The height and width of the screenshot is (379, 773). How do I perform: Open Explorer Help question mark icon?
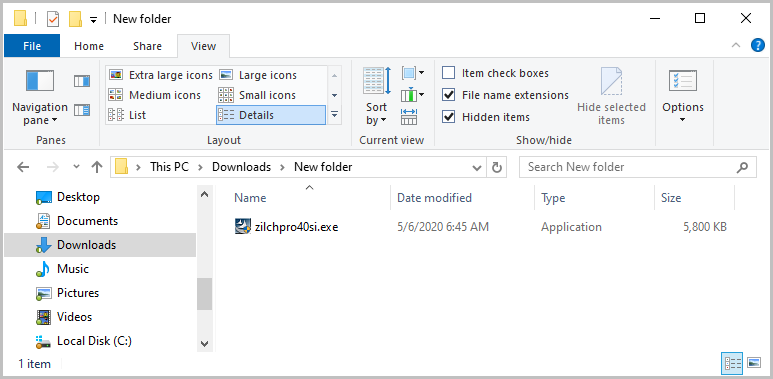pos(757,45)
